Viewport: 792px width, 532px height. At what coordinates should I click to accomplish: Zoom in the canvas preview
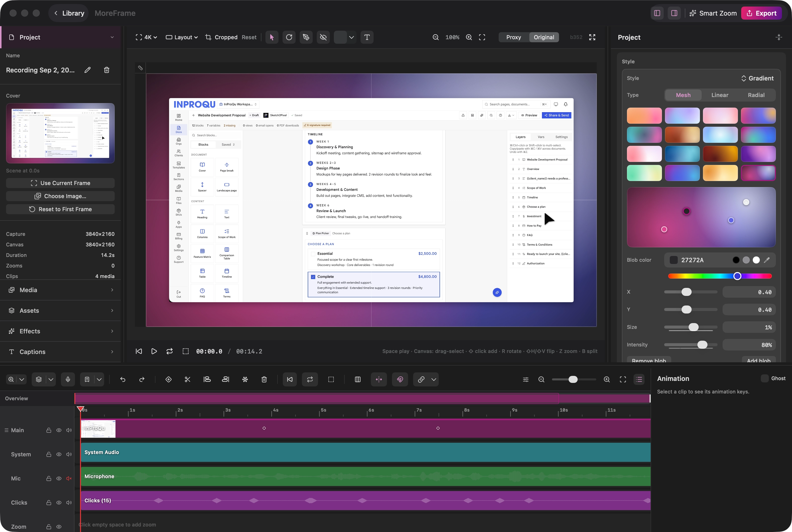(469, 37)
